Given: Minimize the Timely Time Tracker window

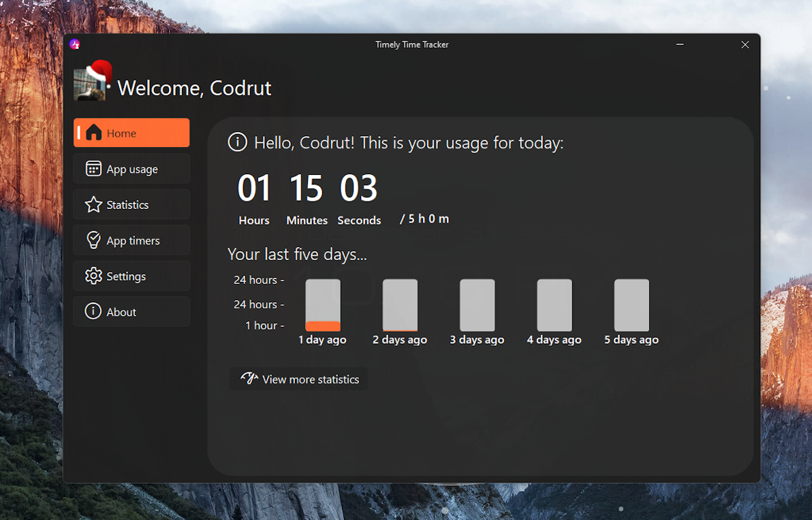Looking at the screenshot, I should point(680,44).
